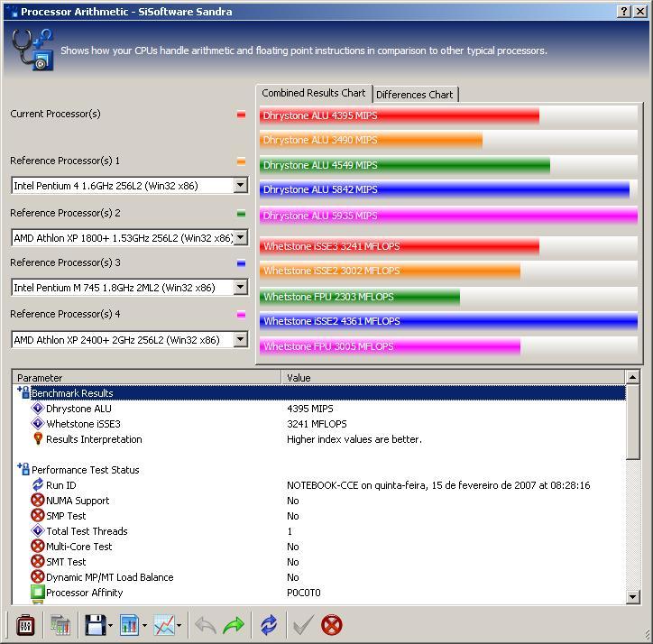This screenshot has width=653, height=644.
Task: Switch to the Combined Results Chart tab
Action: point(314,93)
